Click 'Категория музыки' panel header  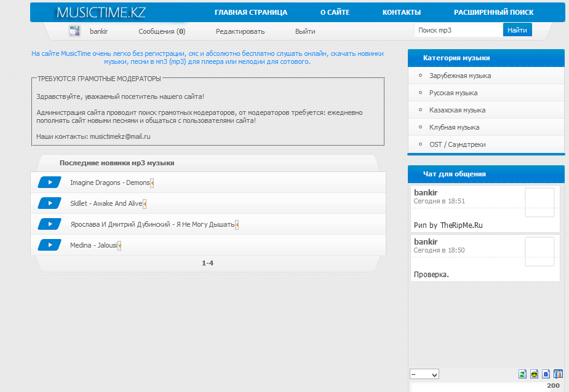(486, 58)
